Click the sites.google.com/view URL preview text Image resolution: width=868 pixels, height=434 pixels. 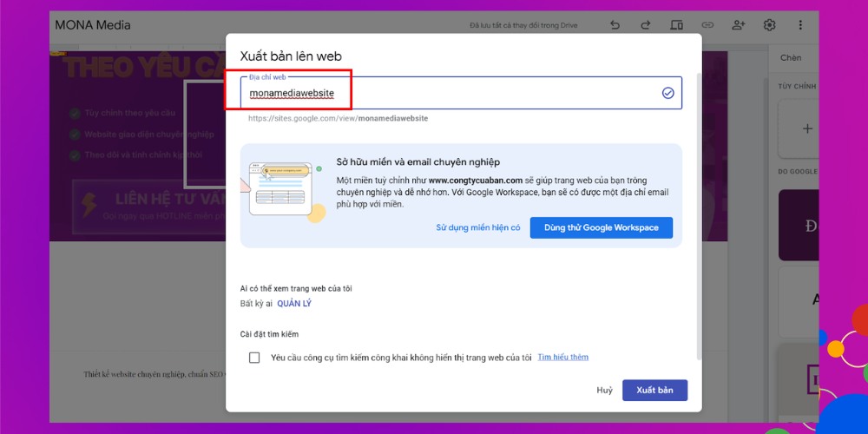click(x=338, y=118)
